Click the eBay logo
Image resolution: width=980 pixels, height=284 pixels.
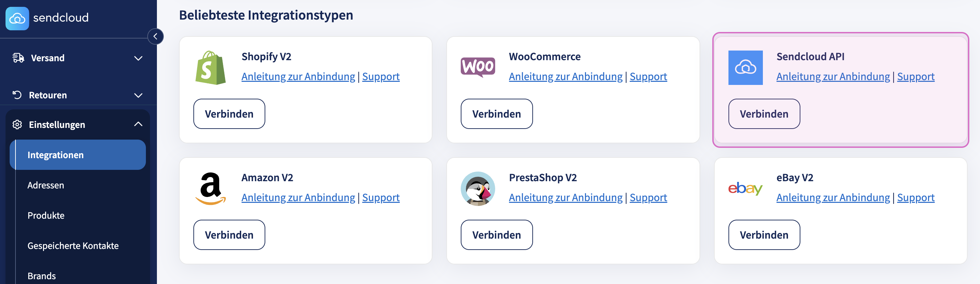[x=745, y=188]
